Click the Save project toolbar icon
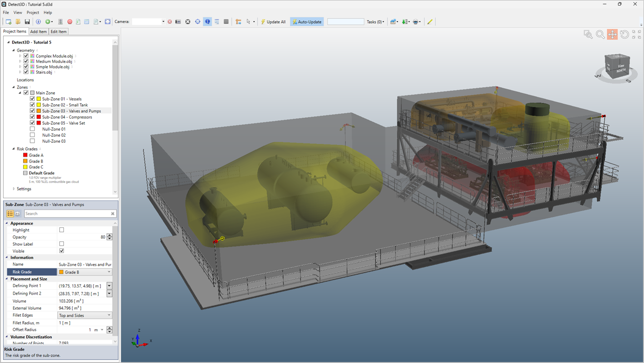The width and height of the screenshot is (644, 363). pyautogui.click(x=27, y=22)
